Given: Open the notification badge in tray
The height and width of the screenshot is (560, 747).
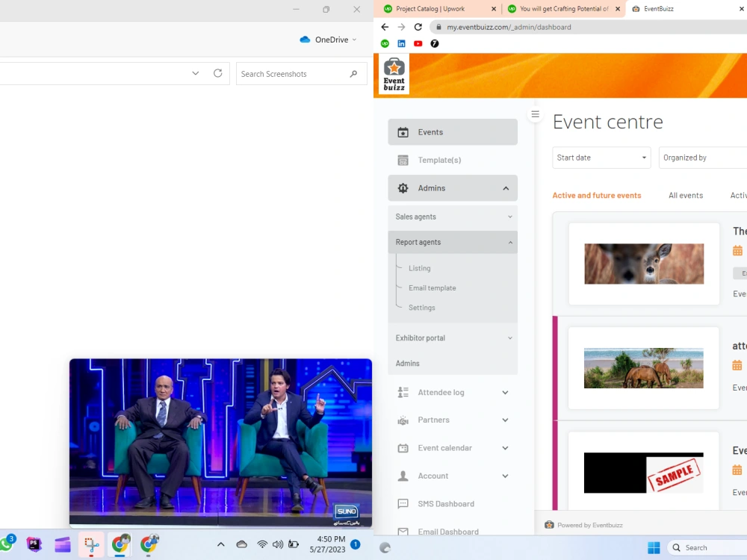Looking at the screenshot, I should tap(356, 544).
